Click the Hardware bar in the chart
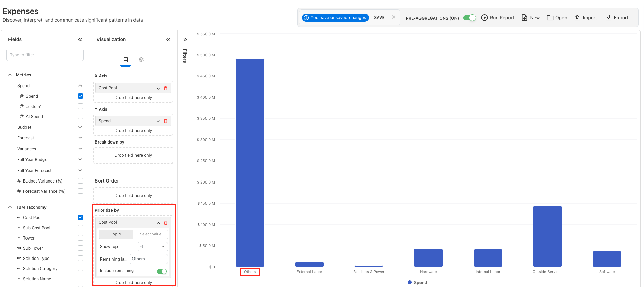The width and height of the screenshot is (644, 287). (428, 258)
